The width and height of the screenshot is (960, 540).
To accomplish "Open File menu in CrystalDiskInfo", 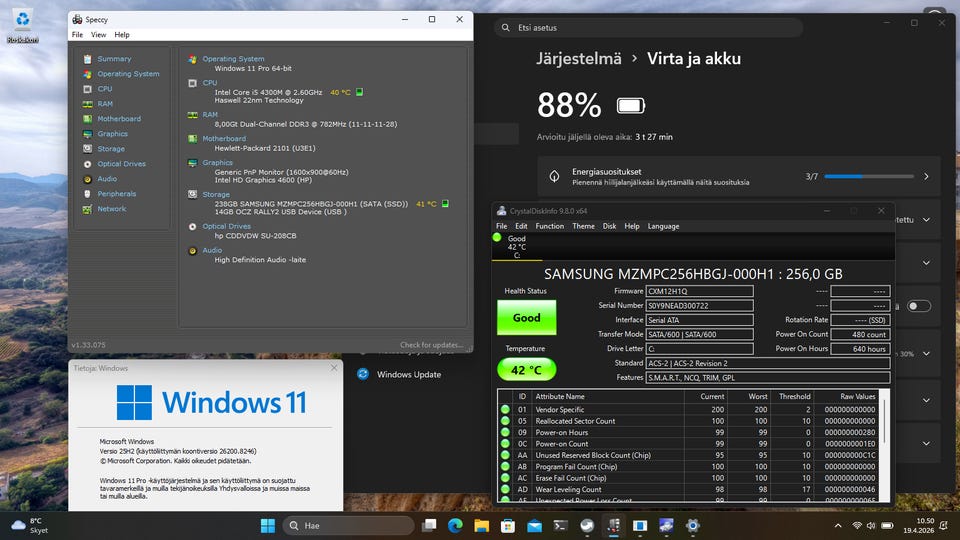I will [501, 226].
